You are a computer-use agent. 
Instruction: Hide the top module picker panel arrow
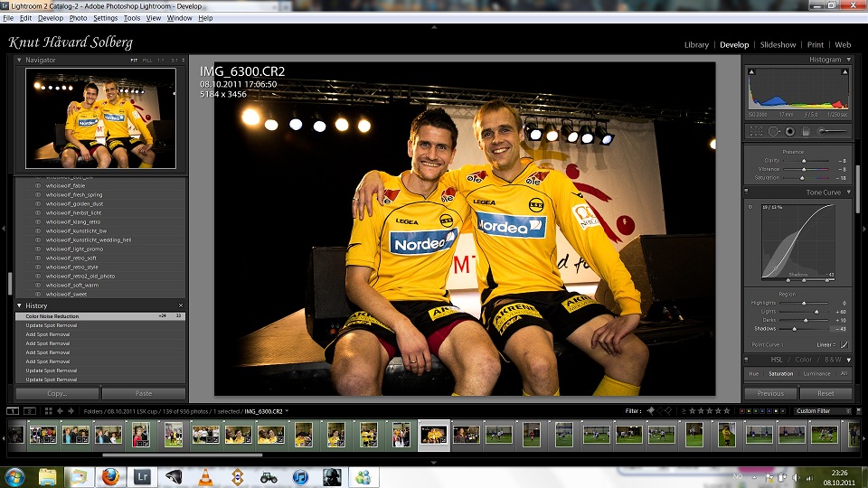tap(434, 26)
